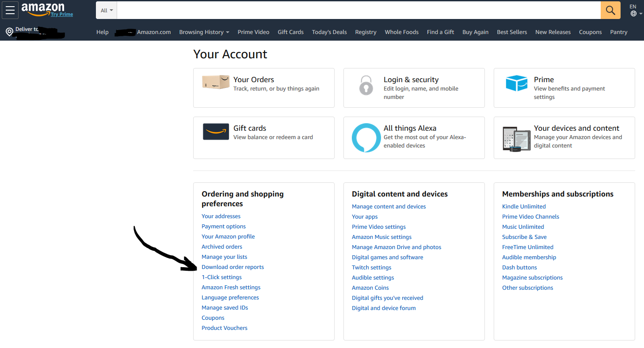Image resolution: width=644 pixels, height=348 pixels.
Task: Go to Whole Foods in the navigation
Action: [401, 32]
